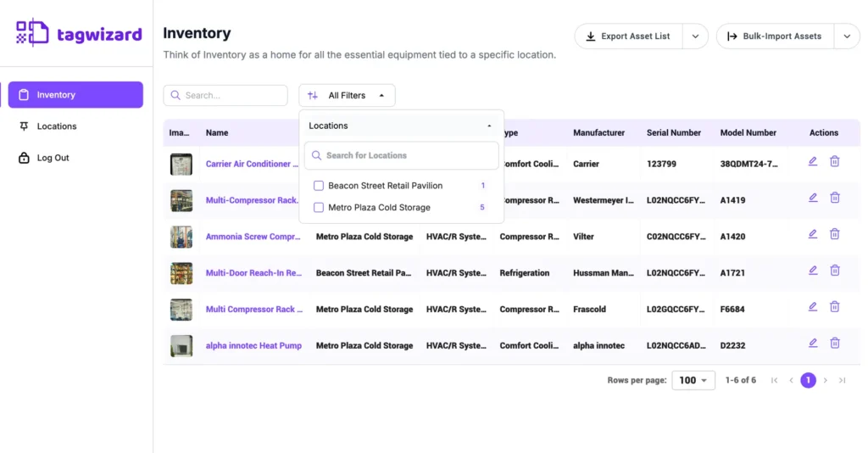This screenshot has height=453, width=868.
Task: Collapse the Locations filter section
Action: click(401, 126)
